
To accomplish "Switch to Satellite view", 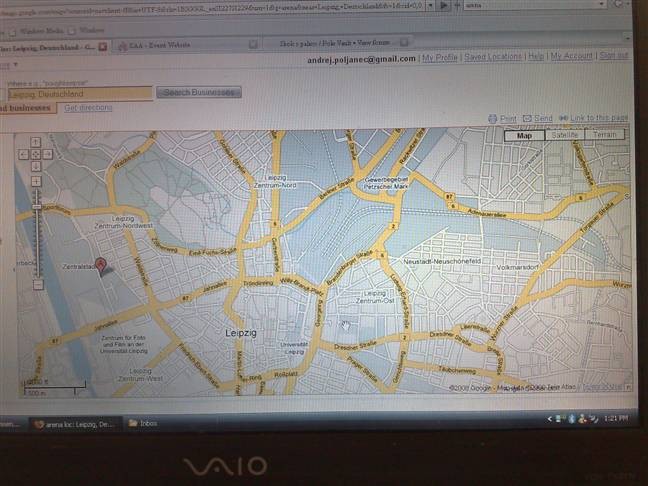I will [x=564, y=135].
